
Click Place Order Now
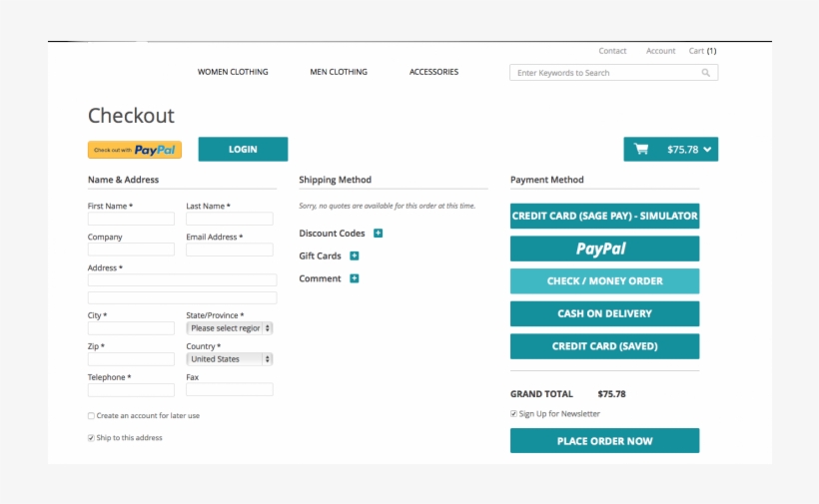click(x=605, y=441)
